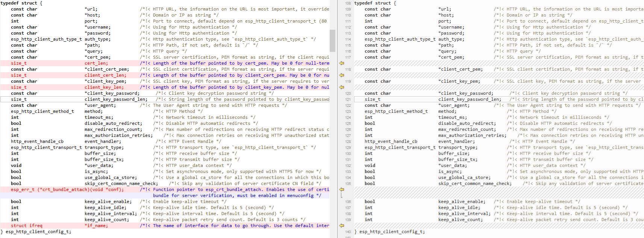Click 'keep_alive_idle;' in the right pane

459,208
